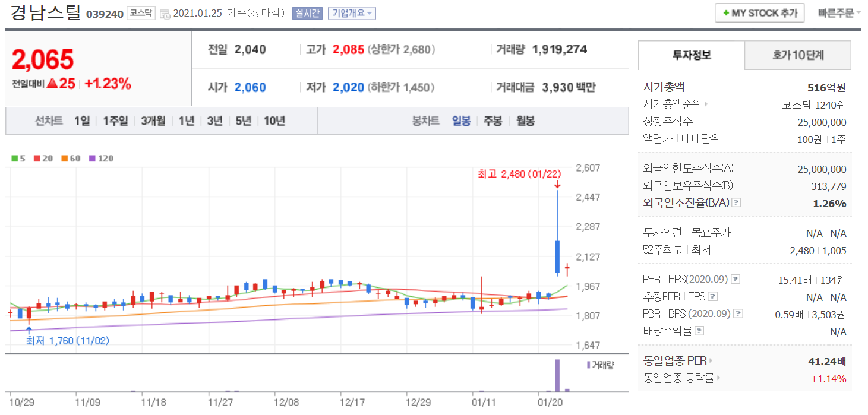Click the arrow icon next to 동일업종 등락률
This screenshot has width=868, height=415.
tap(718, 378)
